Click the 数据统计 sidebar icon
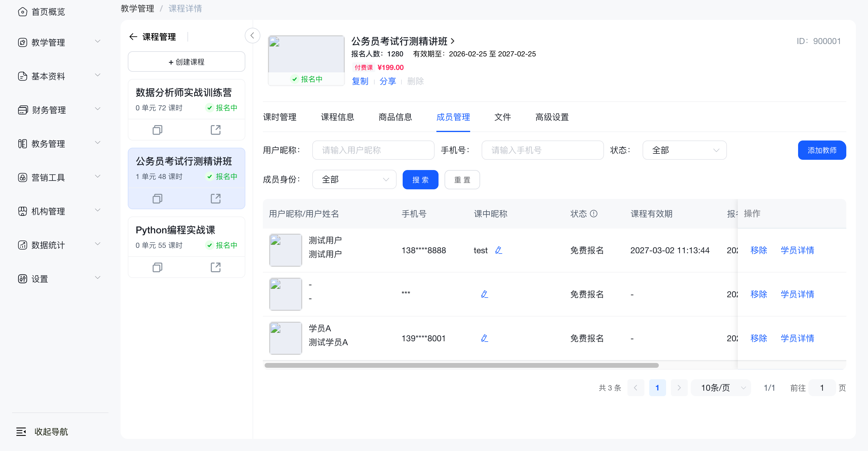Image resolution: width=868 pixels, height=451 pixels. (22, 245)
